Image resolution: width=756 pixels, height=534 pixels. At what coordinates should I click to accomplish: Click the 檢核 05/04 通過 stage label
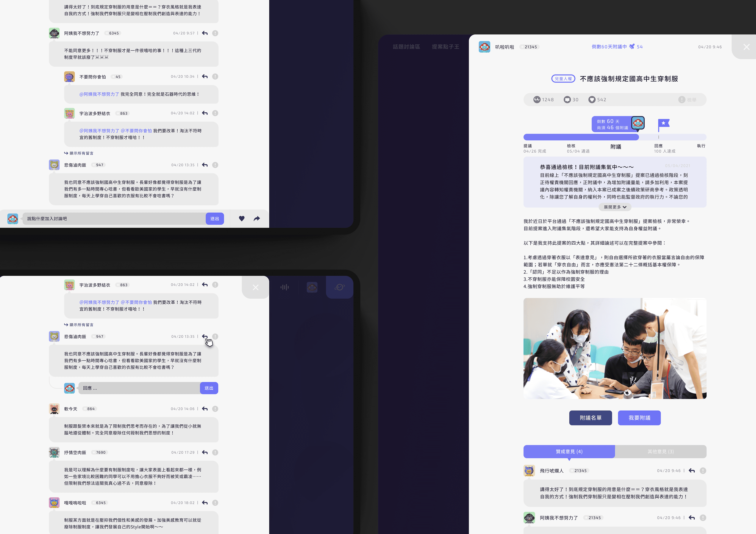pos(578,148)
